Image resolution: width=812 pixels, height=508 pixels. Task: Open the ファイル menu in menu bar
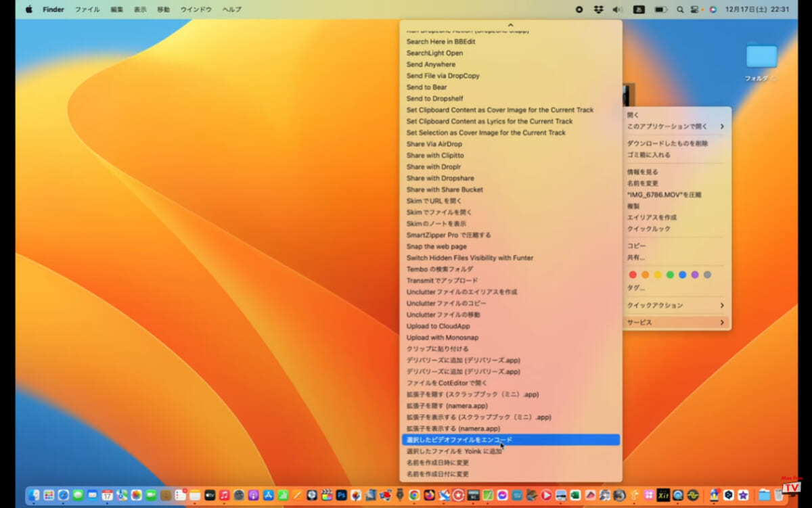click(87, 9)
